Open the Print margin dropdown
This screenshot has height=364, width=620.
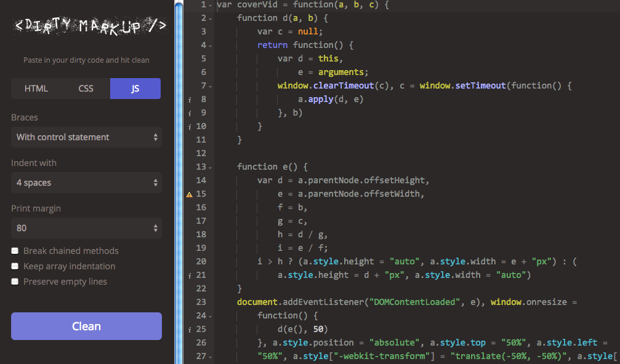pyautogui.click(x=86, y=228)
